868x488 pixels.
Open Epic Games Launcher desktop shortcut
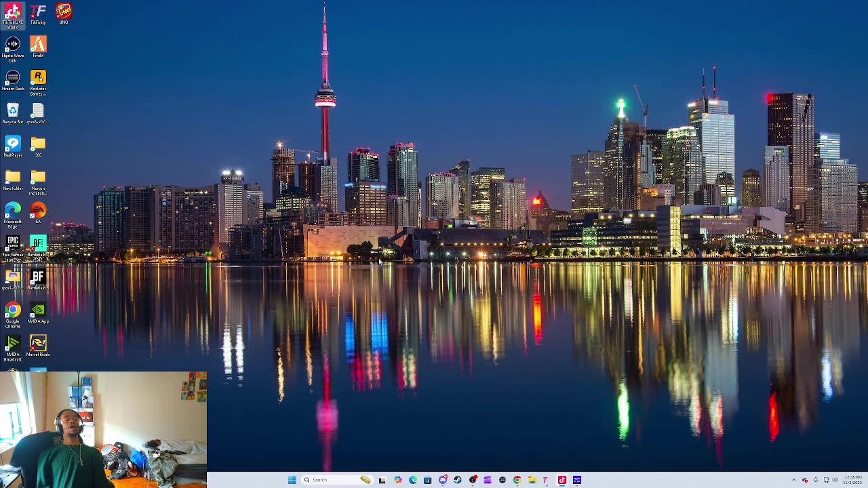[12, 249]
